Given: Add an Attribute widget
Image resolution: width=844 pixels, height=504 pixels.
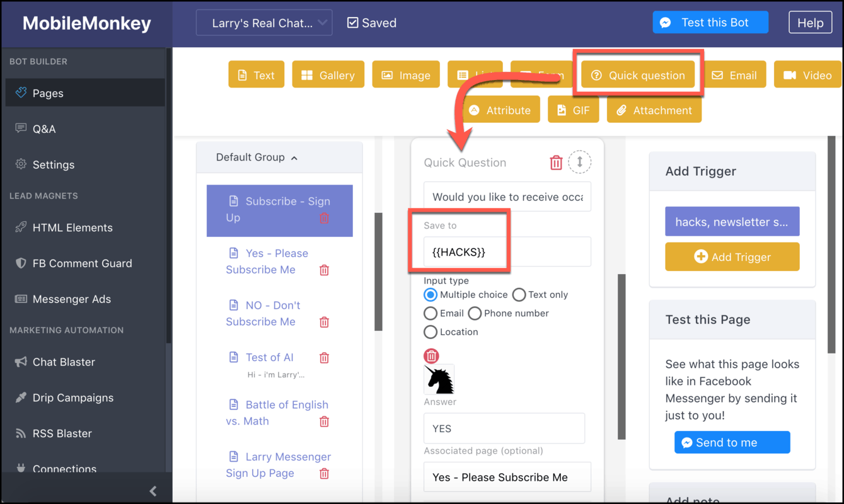Looking at the screenshot, I should (500, 110).
